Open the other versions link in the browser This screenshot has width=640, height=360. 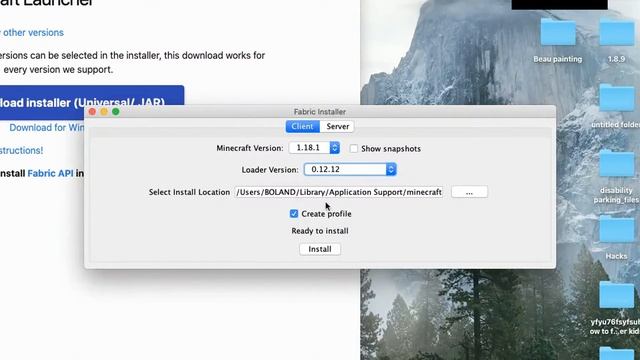[x=33, y=33]
